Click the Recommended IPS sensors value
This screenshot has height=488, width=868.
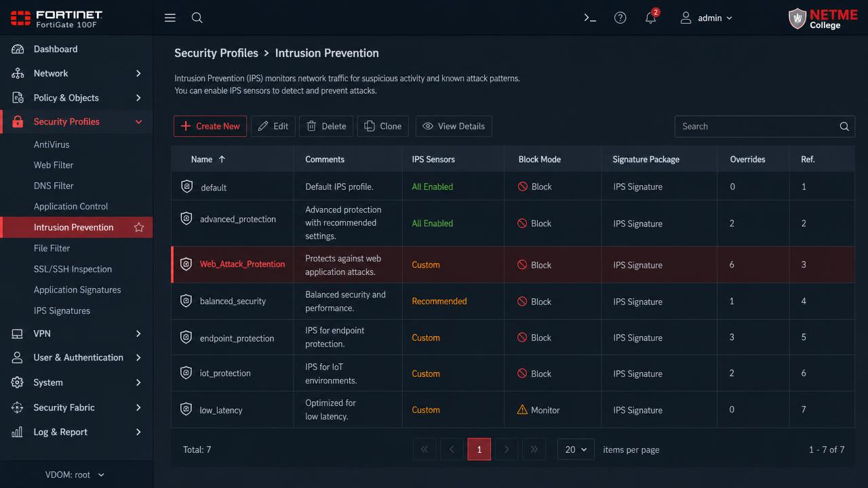pyautogui.click(x=439, y=301)
